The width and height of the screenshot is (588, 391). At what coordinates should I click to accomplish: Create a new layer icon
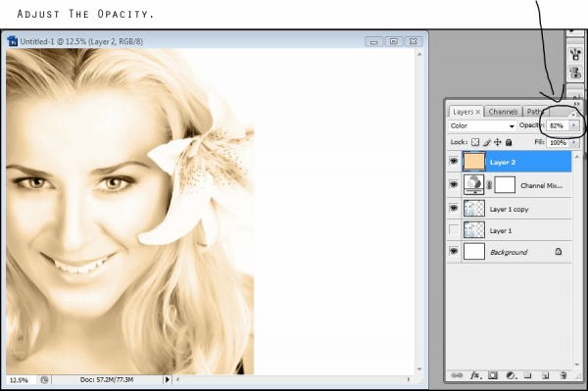[545, 375]
